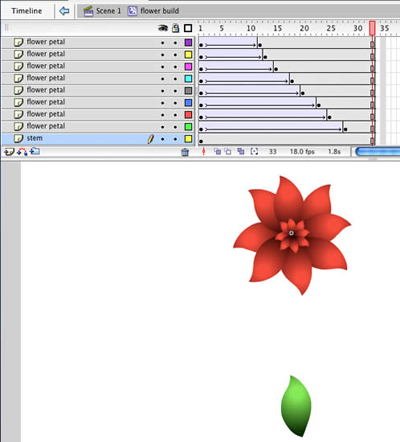Click the blue horizontal timeline scrollbar

click(x=378, y=152)
